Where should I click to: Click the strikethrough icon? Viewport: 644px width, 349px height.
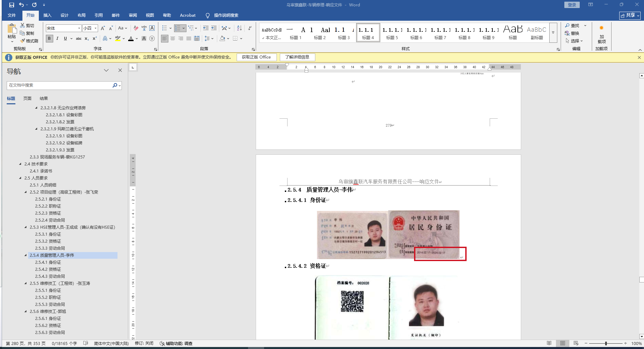pyautogui.click(x=79, y=39)
